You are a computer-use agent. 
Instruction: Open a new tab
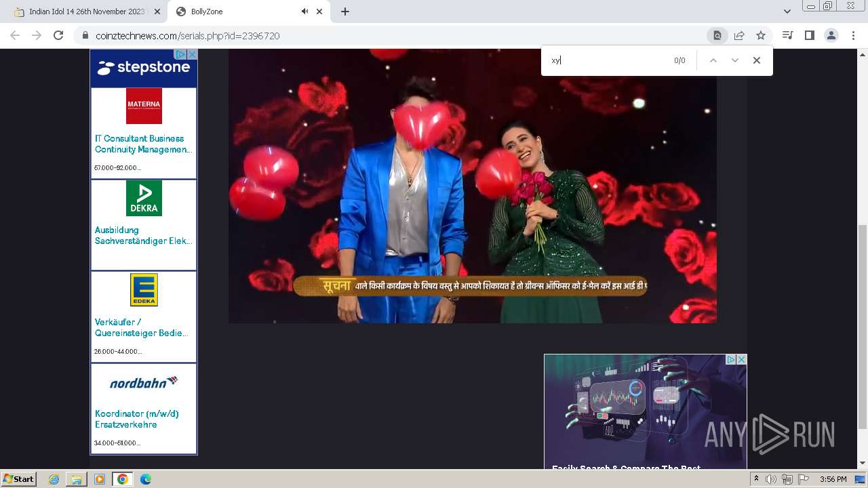pos(344,12)
